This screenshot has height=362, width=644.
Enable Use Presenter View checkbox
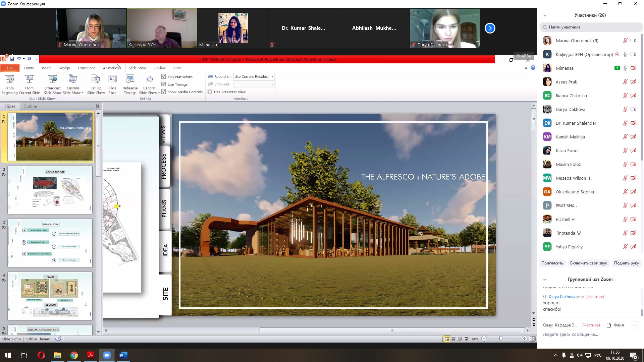(210, 92)
